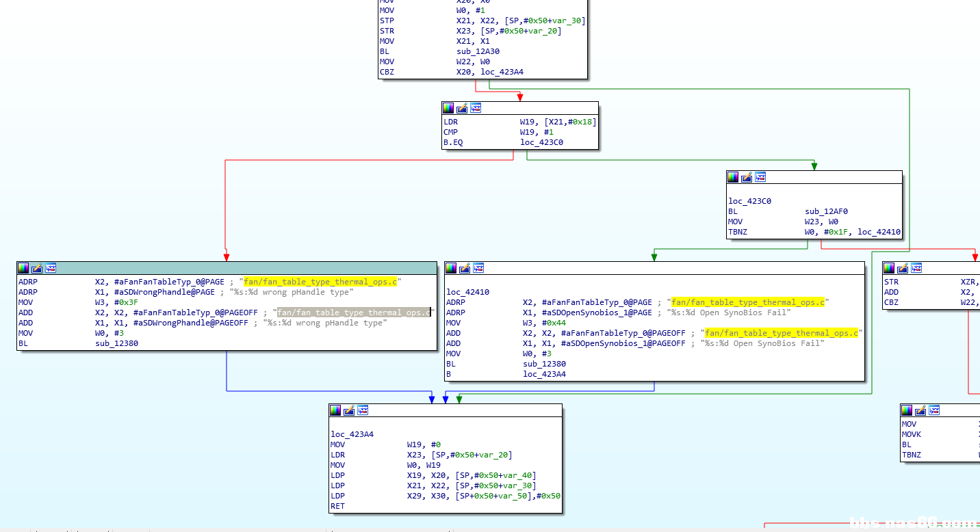Click the pencil icon on the MOV MOVK block
Image resolution: width=980 pixels, height=532 pixels.
pos(920,410)
